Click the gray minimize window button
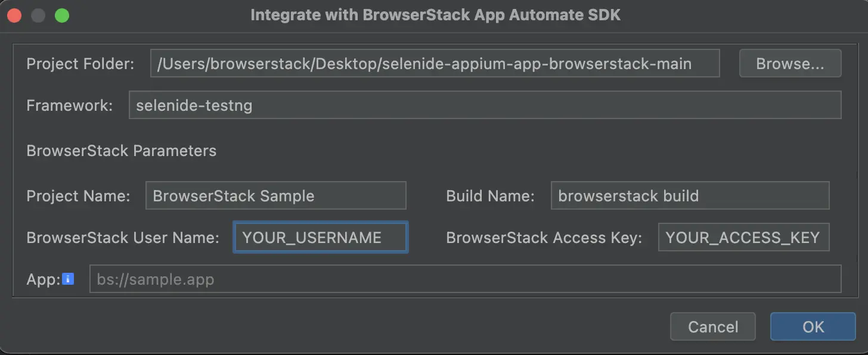This screenshot has height=355, width=868. 38,15
